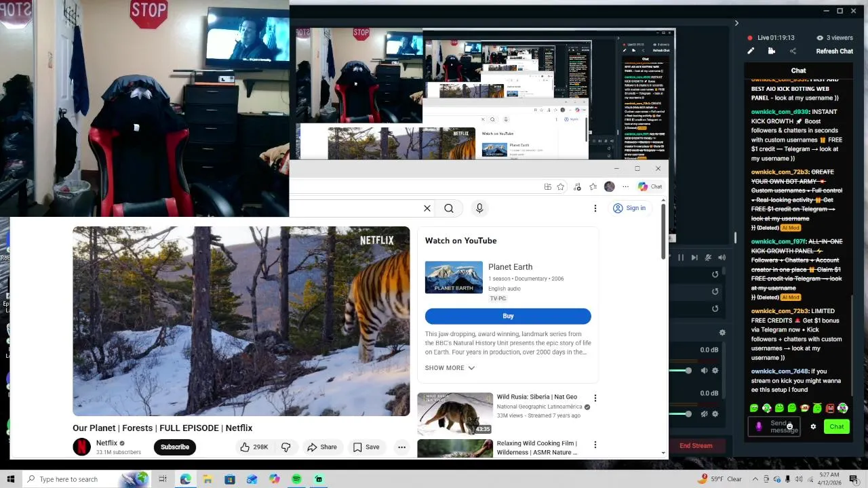Adjust the second audio volume slider handle
Screen dimensions: 868x488
pos(688,414)
